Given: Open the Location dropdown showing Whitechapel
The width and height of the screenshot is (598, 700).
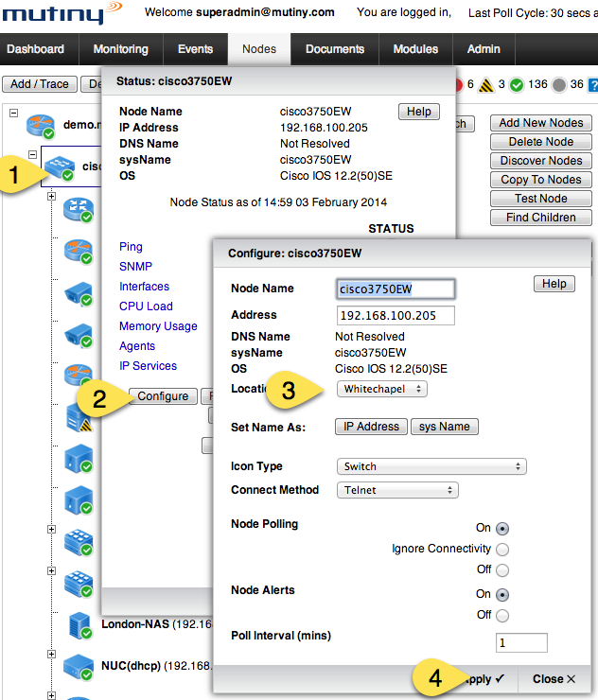Looking at the screenshot, I should tap(382, 389).
